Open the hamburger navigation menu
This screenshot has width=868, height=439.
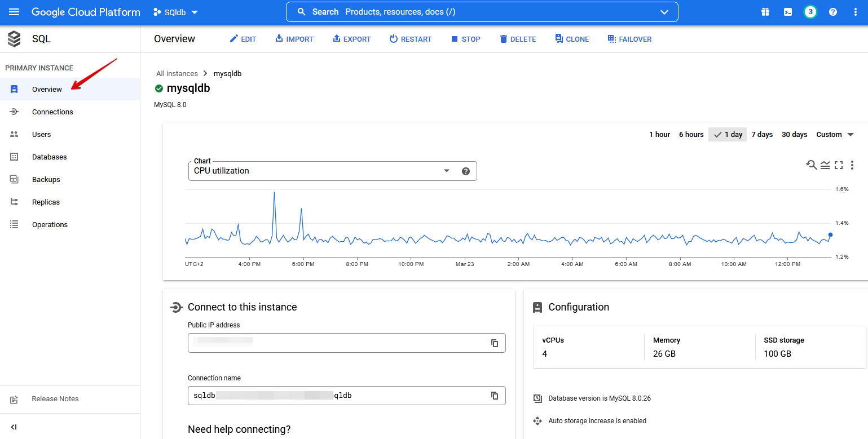[x=14, y=12]
